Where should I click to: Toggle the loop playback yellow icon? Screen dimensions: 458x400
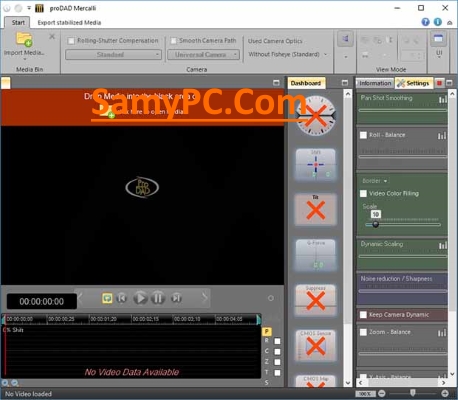107,298
